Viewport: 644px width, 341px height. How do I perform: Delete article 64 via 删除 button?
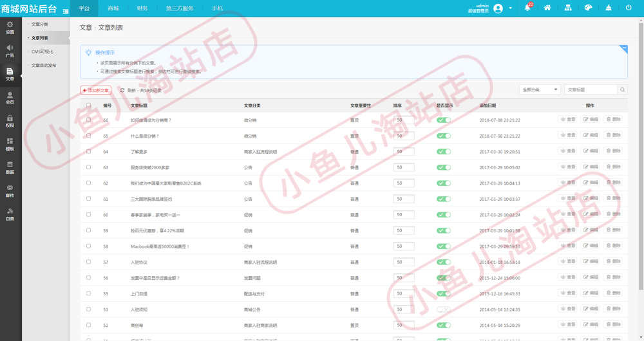coord(613,151)
